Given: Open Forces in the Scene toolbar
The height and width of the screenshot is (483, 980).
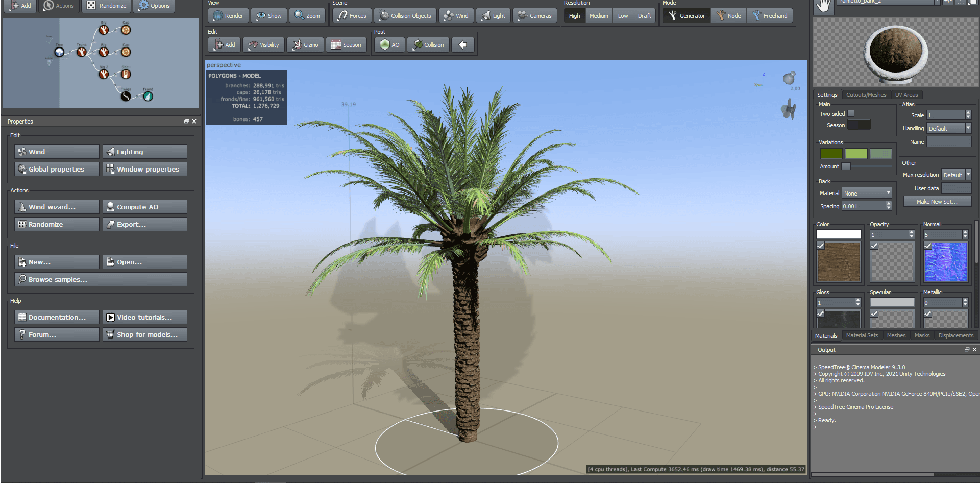Looking at the screenshot, I should tap(352, 16).
